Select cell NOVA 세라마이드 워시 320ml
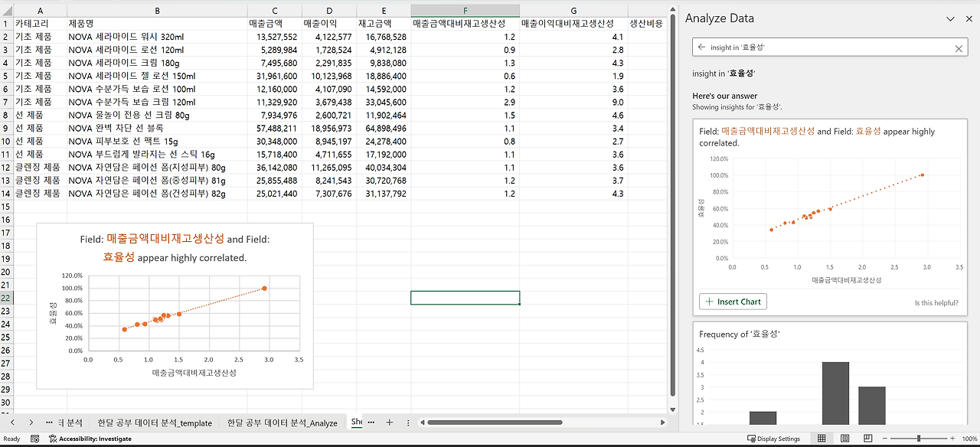 [x=157, y=37]
